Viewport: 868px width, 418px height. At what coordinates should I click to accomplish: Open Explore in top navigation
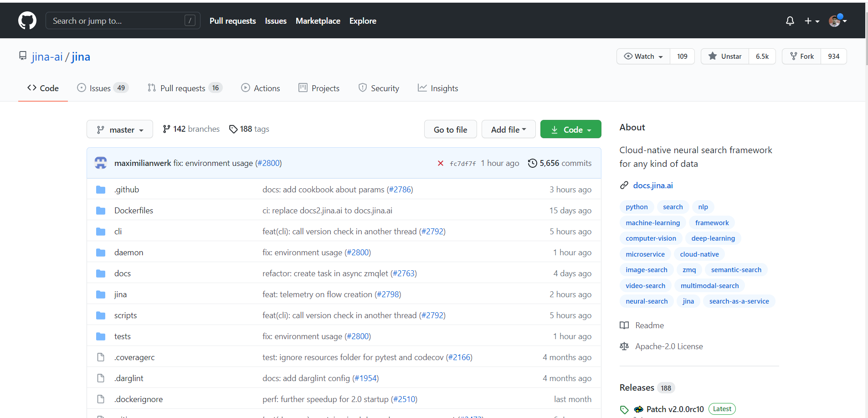click(x=363, y=21)
